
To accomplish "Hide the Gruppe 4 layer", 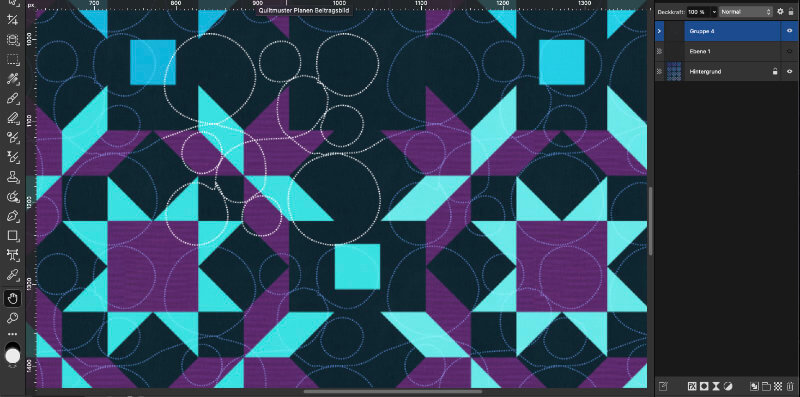I will pyautogui.click(x=789, y=31).
